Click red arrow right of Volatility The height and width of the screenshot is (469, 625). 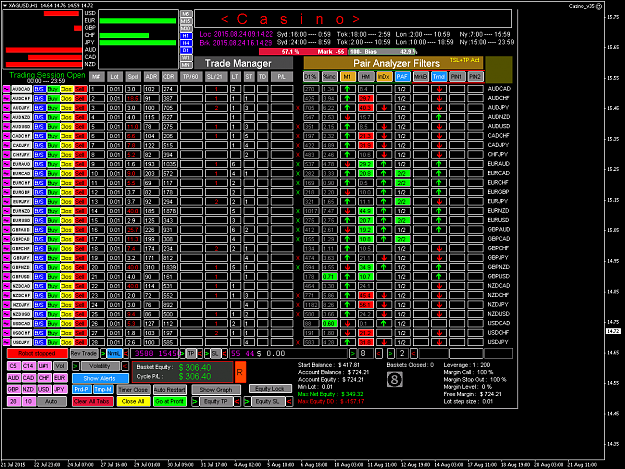[x=125, y=366]
